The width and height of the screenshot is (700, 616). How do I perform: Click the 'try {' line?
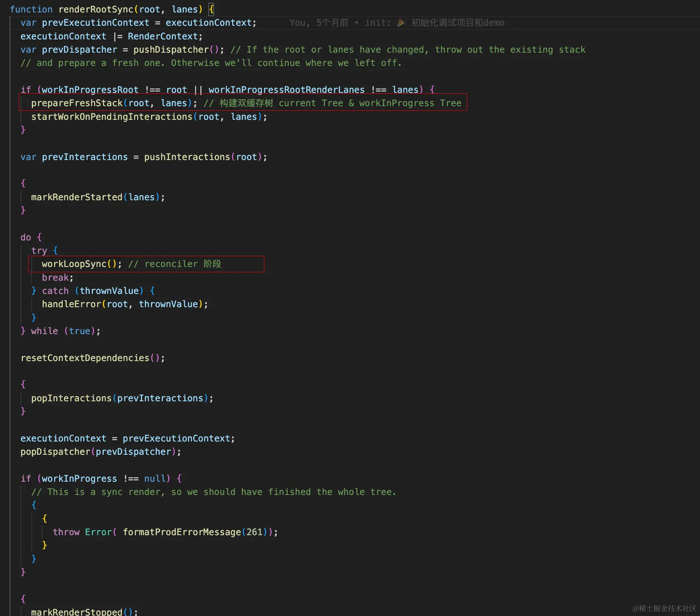[45, 251]
